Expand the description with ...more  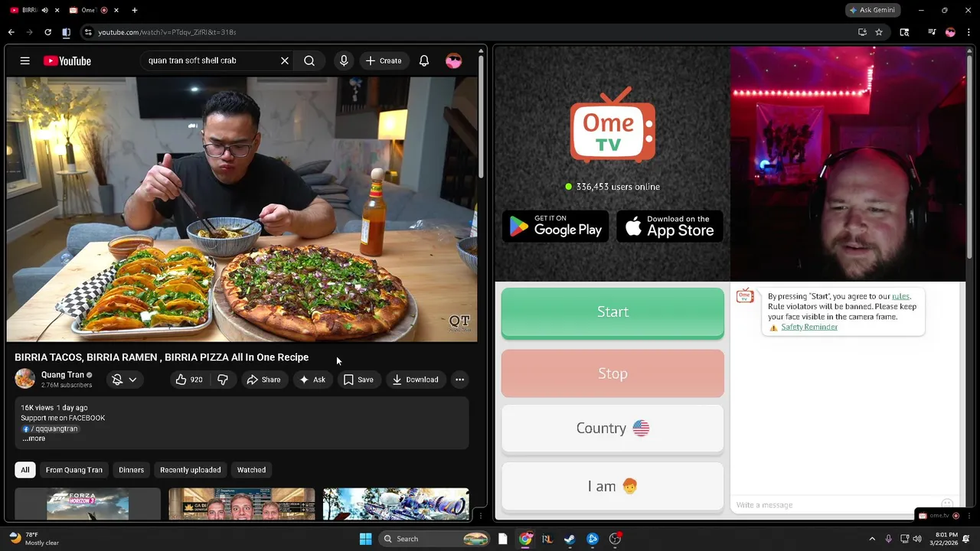point(34,439)
